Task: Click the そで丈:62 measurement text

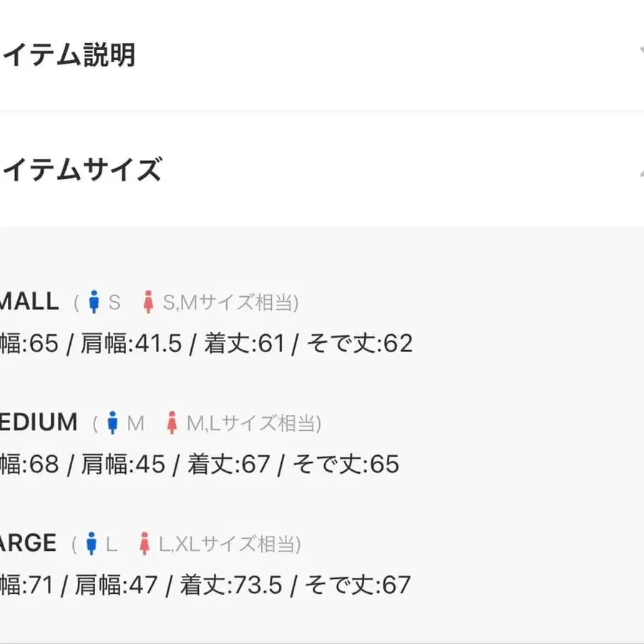Action: coord(360,344)
